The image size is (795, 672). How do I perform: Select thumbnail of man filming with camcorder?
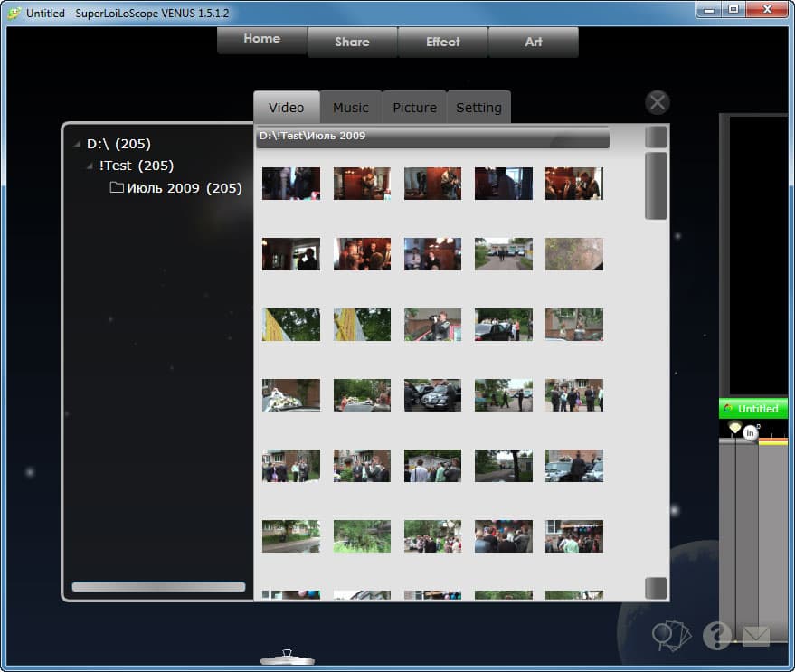(432, 325)
